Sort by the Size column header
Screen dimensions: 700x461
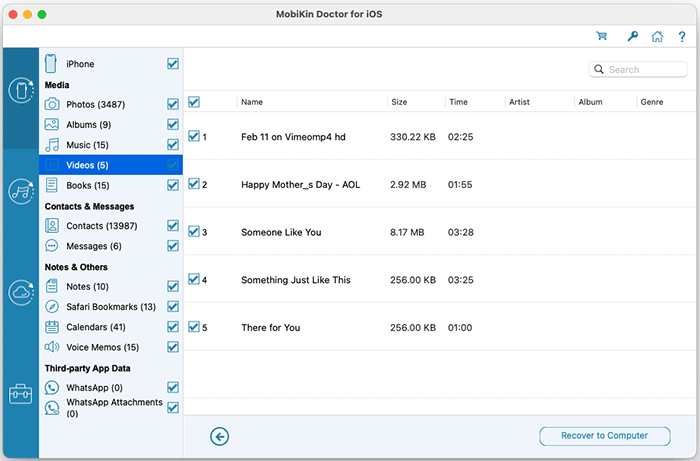(399, 102)
